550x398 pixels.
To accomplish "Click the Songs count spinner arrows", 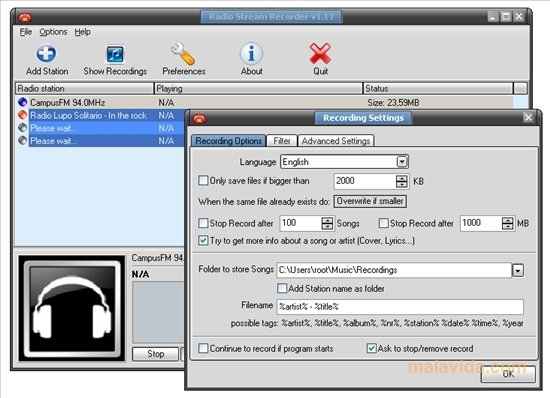I will [x=327, y=223].
